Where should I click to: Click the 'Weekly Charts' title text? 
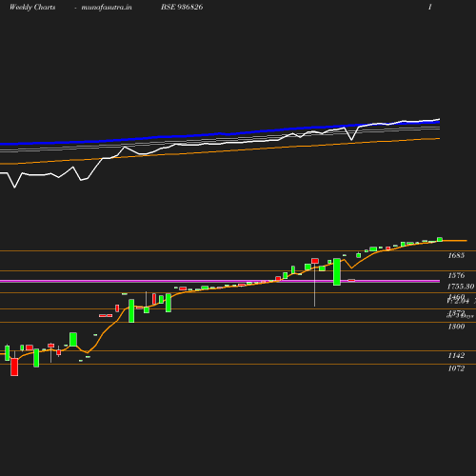click(x=32, y=7)
